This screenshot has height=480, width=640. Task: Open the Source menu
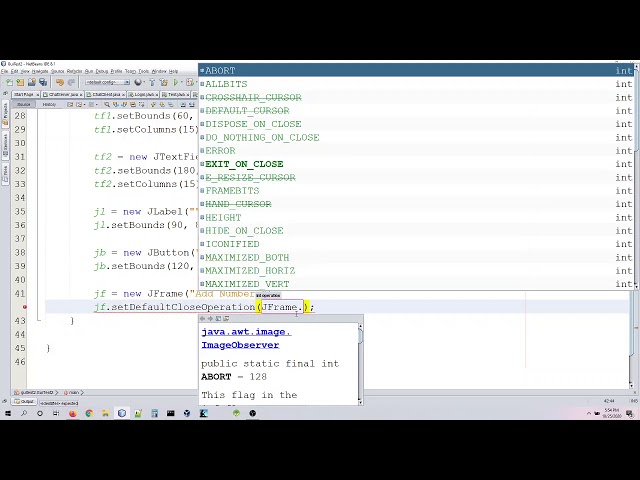tap(58, 71)
